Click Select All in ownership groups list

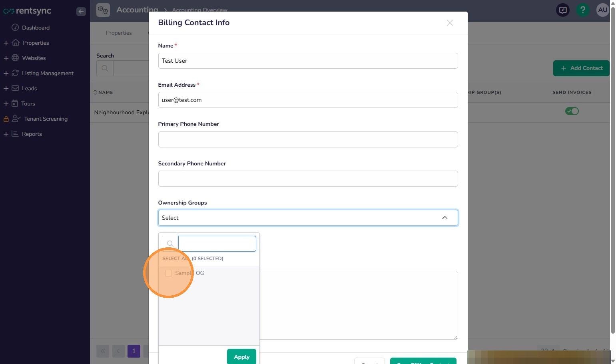[x=175, y=259]
